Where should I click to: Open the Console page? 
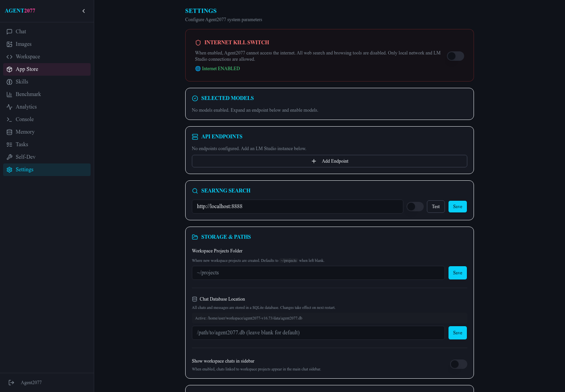pos(47,120)
